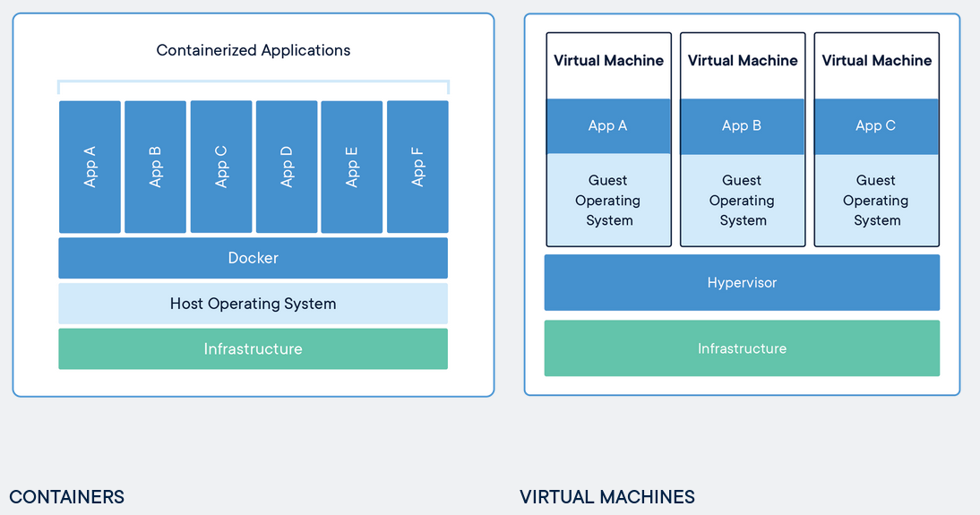Select Guest Operating System below VM App B
This screenshot has width=980, height=515.
click(742, 201)
